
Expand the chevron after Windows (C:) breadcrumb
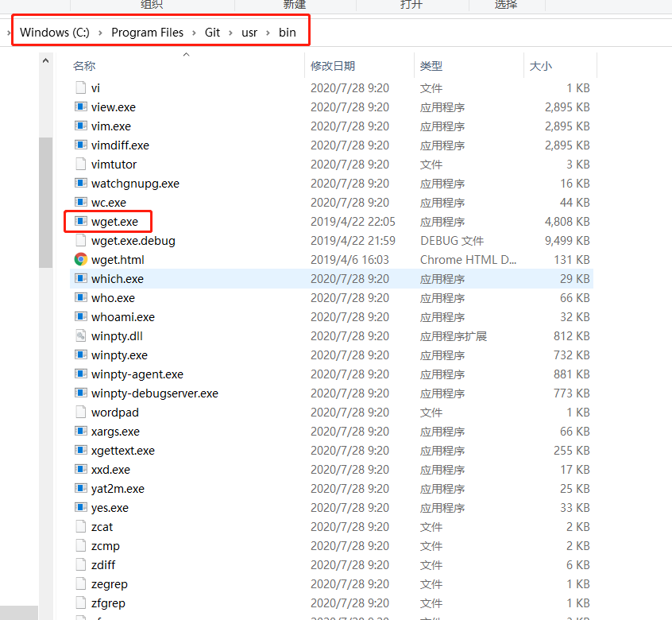click(100, 33)
